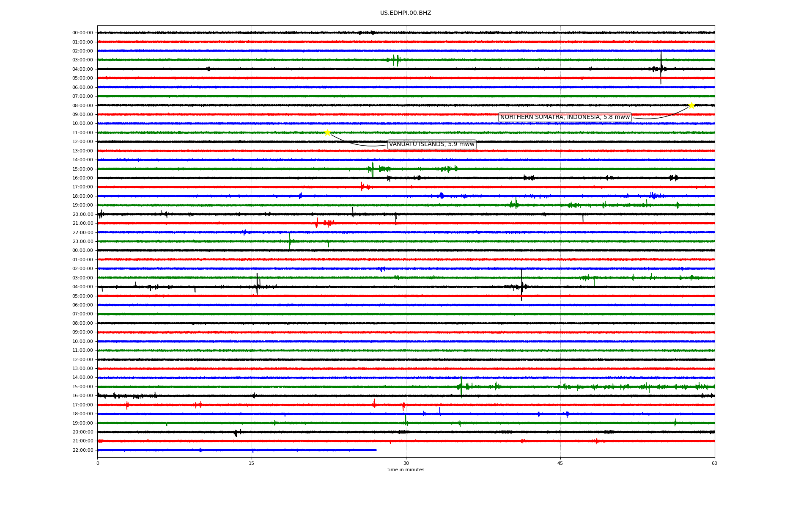Click the 14:00:00 label above the second 15:00:00 trace
The image size is (812, 508).
pos(82,378)
